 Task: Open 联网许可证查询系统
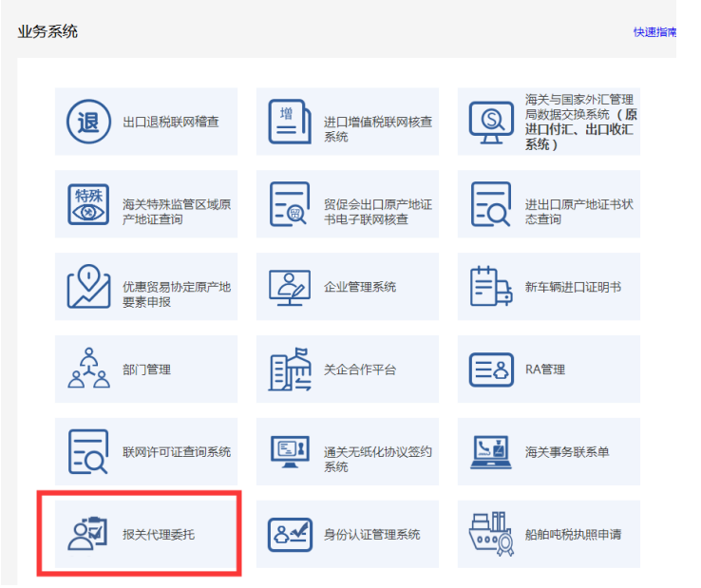coord(146,451)
